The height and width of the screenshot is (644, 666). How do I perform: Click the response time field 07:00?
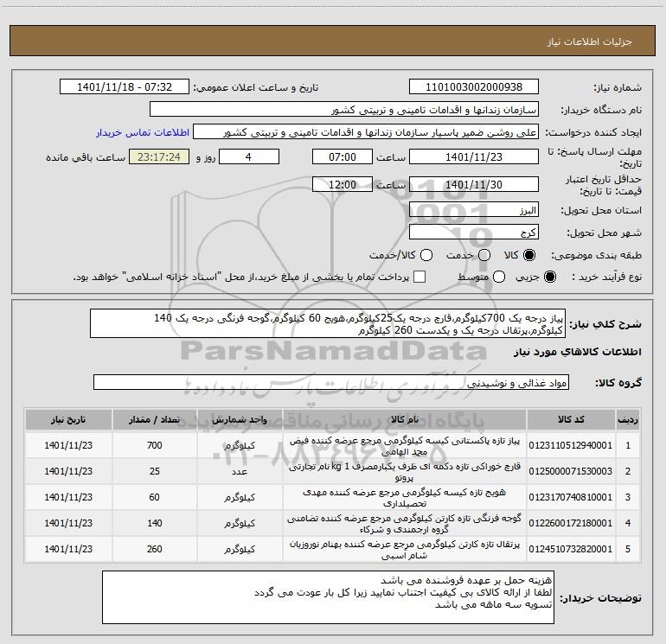(343, 156)
